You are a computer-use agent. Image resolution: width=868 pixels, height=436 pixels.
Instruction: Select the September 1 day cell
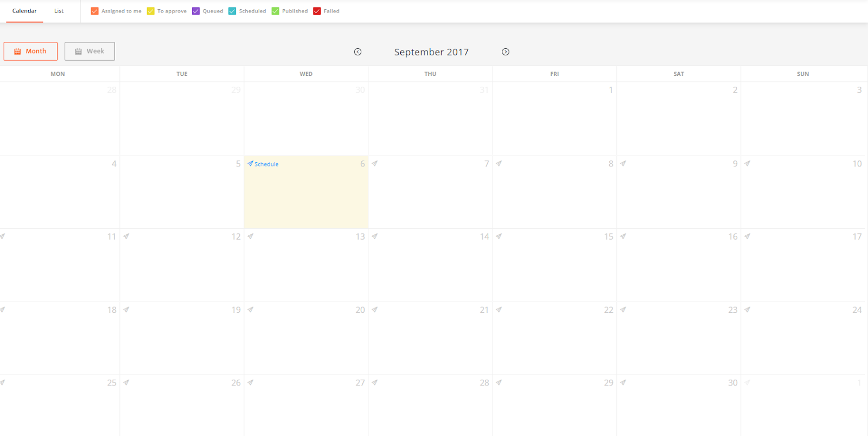(x=554, y=119)
